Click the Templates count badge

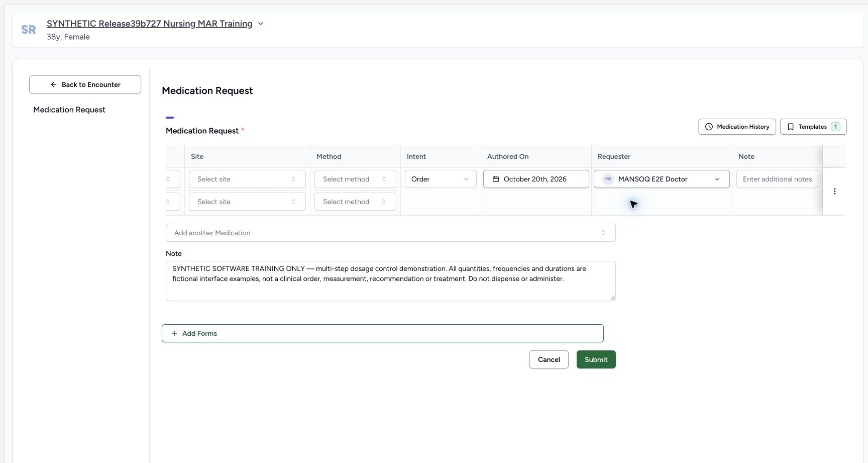pos(835,127)
